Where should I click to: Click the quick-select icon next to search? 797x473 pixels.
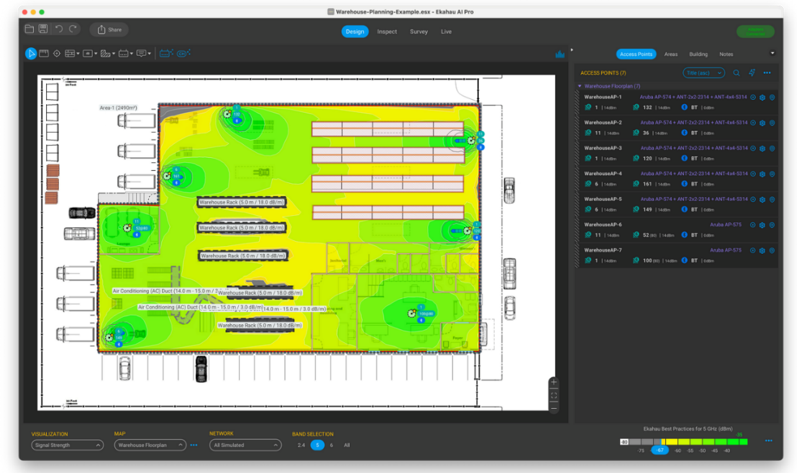752,73
